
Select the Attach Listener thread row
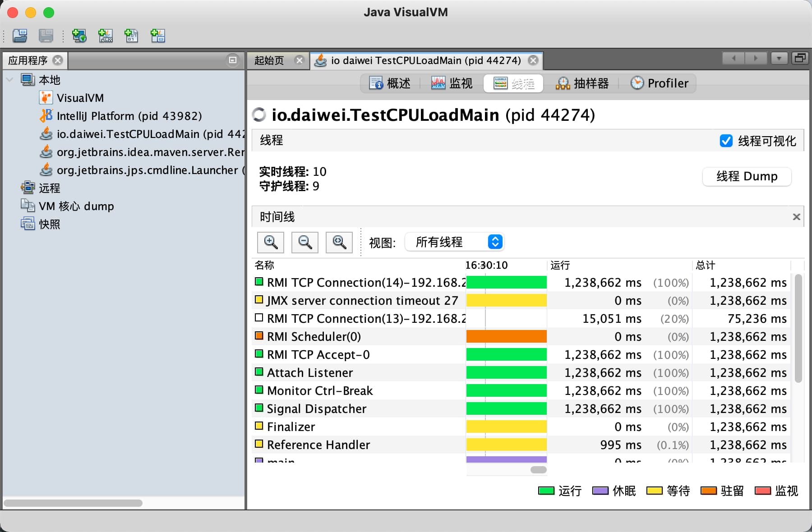coord(521,373)
